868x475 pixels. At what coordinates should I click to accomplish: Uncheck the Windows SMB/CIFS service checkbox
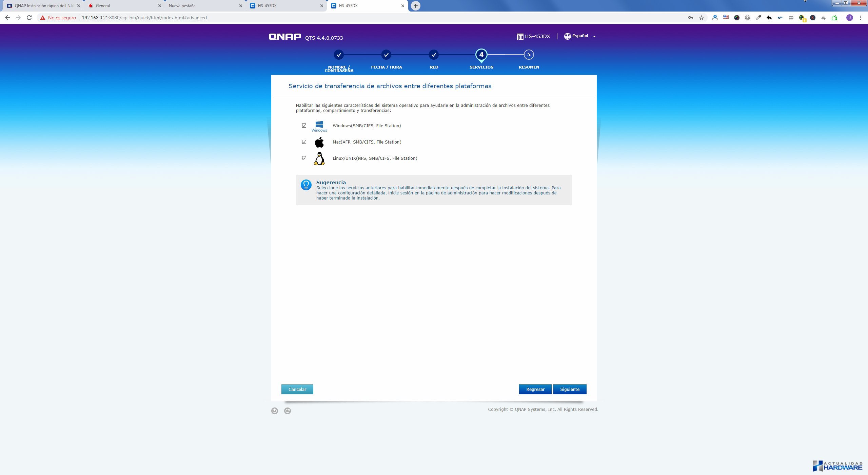pyautogui.click(x=304, y=126)
